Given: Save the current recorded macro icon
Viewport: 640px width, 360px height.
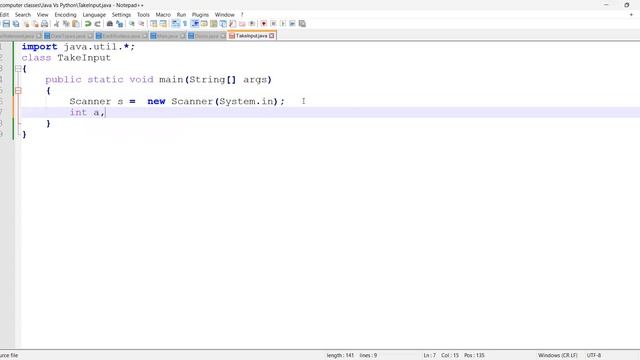Looking at the screenshot, I should click(x=302, y=24).
